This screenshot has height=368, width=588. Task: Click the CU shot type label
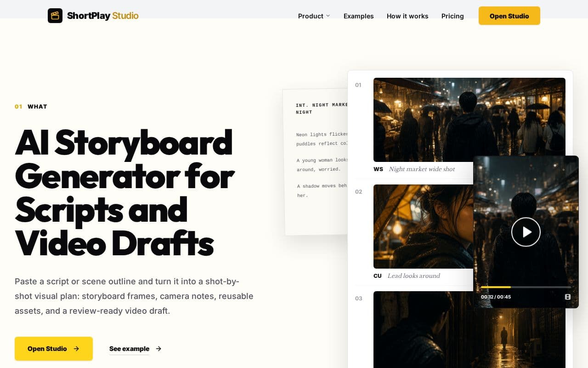(x=378, y=276)
